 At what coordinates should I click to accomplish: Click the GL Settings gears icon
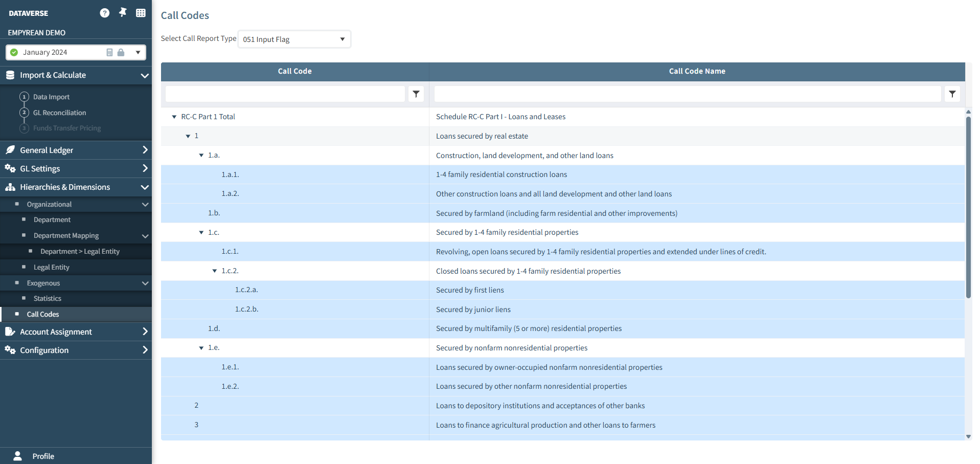10,168
